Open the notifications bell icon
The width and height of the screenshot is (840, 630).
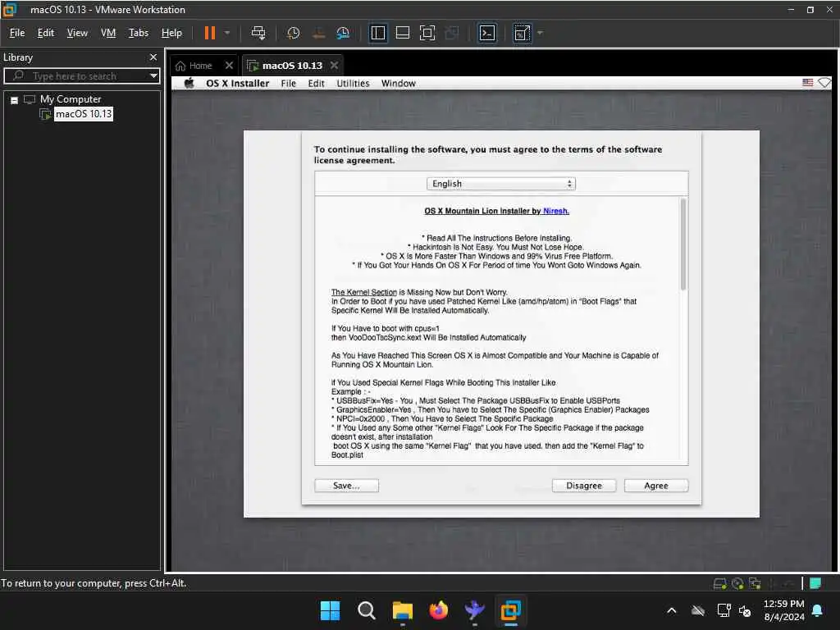818,610
